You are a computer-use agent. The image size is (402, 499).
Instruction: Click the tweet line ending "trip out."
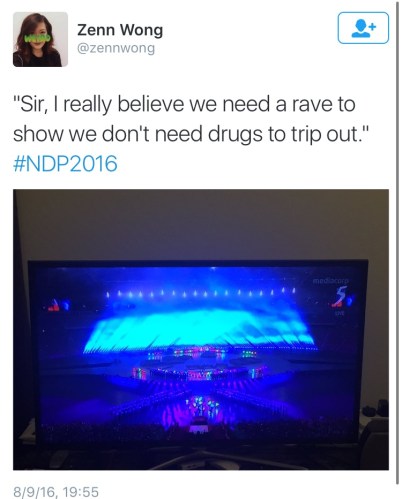[192, 134]
